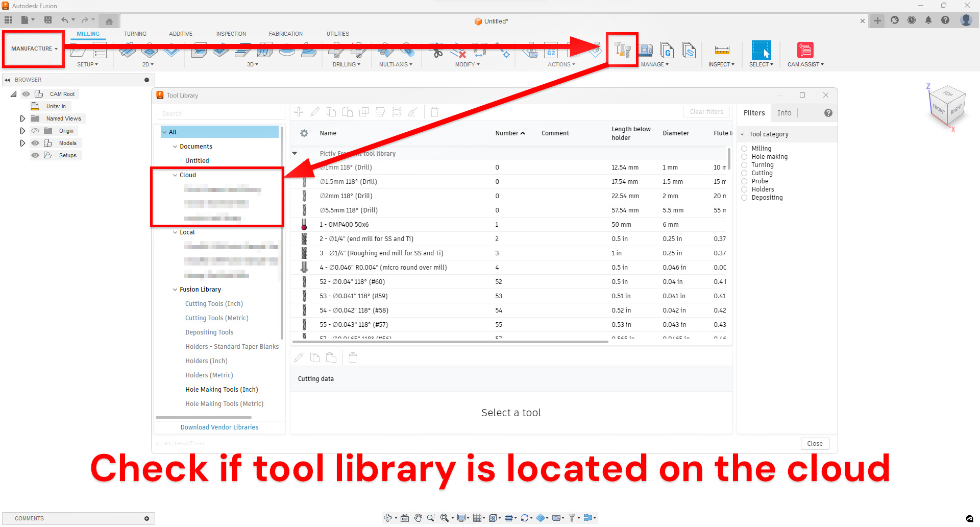Click the Drill operation icon
980x527 pixels.
coord(336,51)
